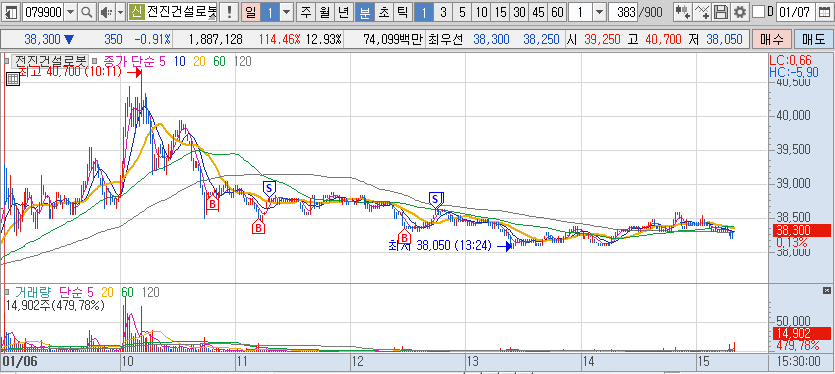Click the data grid icon under chart title
Image resolution: width=835 pixels, height=374 pixels.
click(x=13, y=79)
